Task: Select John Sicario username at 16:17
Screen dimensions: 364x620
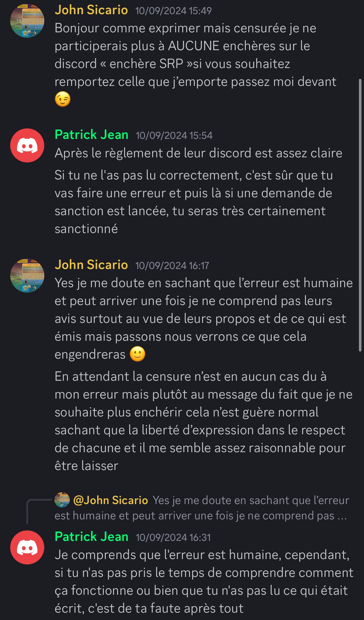Action: tap(91, 265)
